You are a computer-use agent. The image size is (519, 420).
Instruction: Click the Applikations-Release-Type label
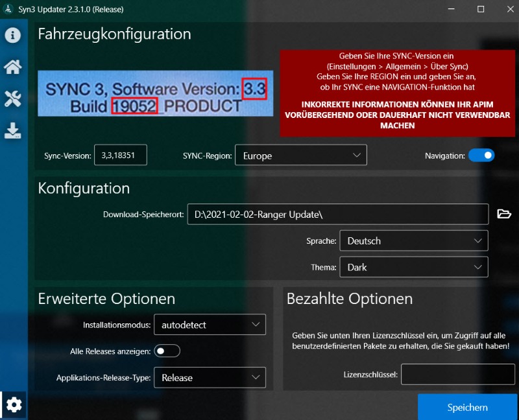[103, 378]
